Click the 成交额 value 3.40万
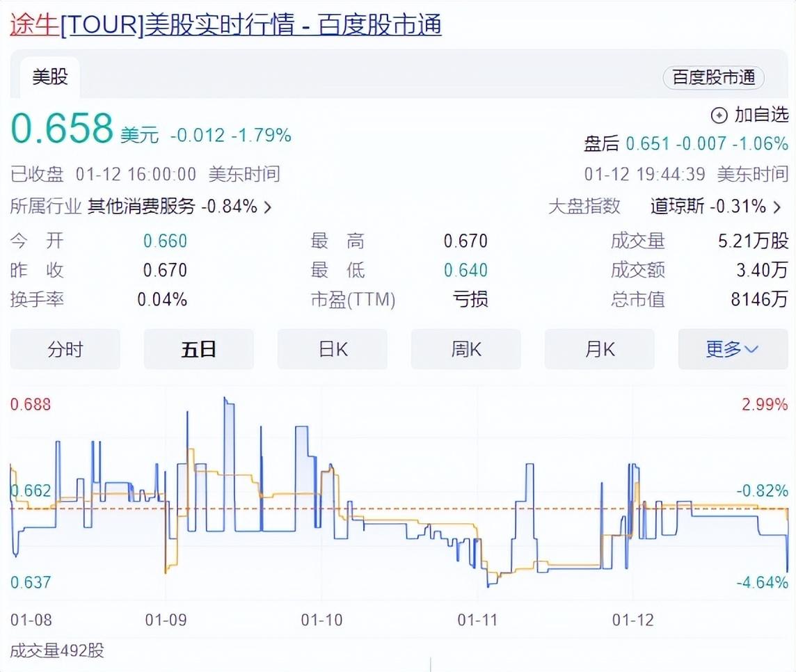The width and height of the screenshot is (796, 672). (762, 270)
